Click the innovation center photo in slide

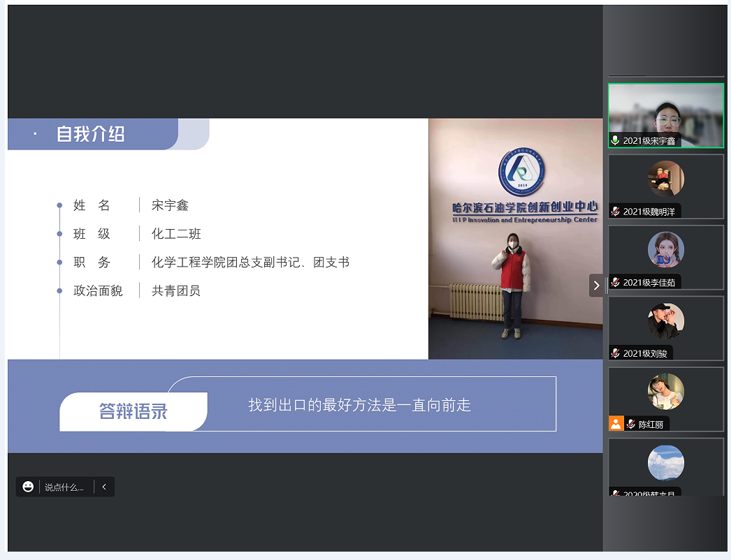tap(515, 239)
